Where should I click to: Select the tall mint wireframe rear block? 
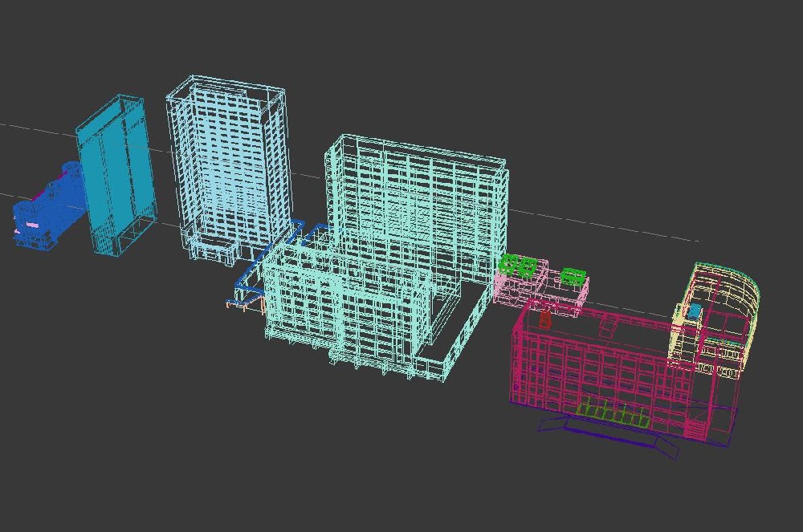tap(418, 209)
